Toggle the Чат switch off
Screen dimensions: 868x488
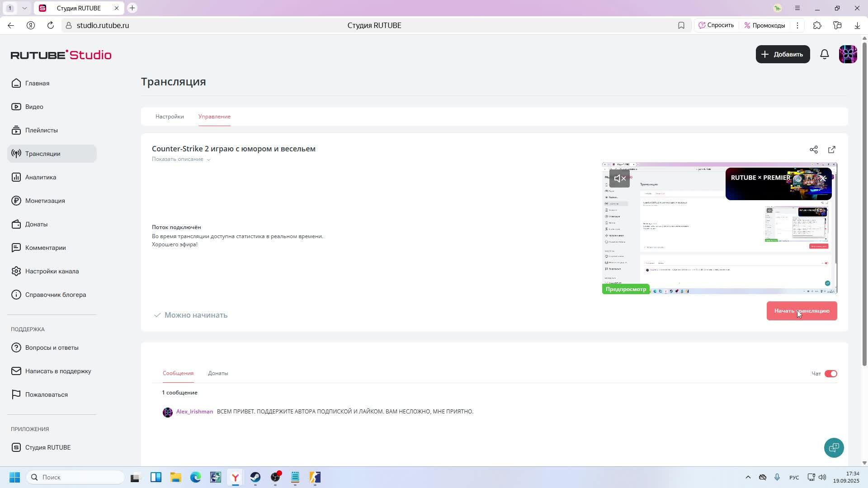[x=831, y=374]
